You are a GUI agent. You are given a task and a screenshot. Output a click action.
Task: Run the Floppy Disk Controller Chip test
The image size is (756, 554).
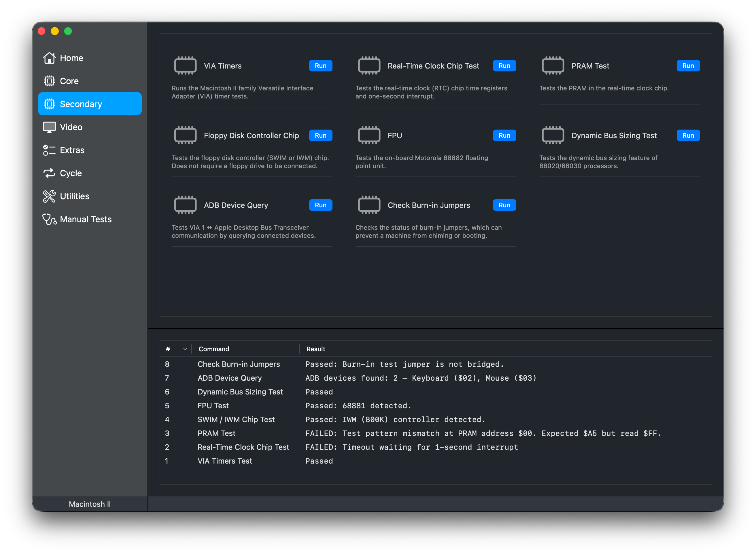[x=320, y=136]
